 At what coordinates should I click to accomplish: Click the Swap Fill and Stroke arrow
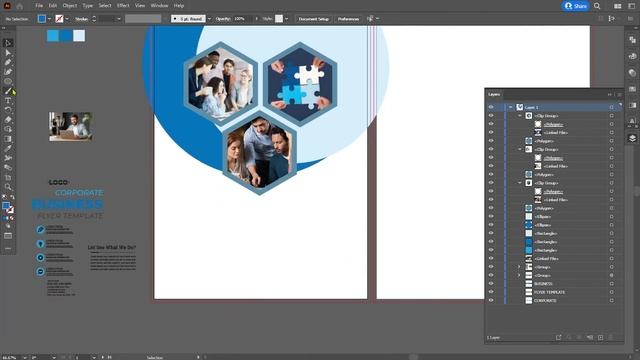12,198
